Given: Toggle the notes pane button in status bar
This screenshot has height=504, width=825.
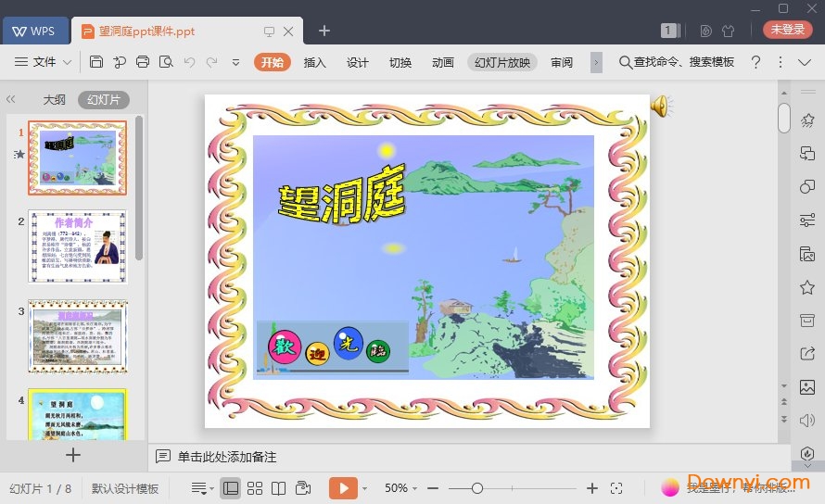Looking at the screenshot, I should point(202,488).
